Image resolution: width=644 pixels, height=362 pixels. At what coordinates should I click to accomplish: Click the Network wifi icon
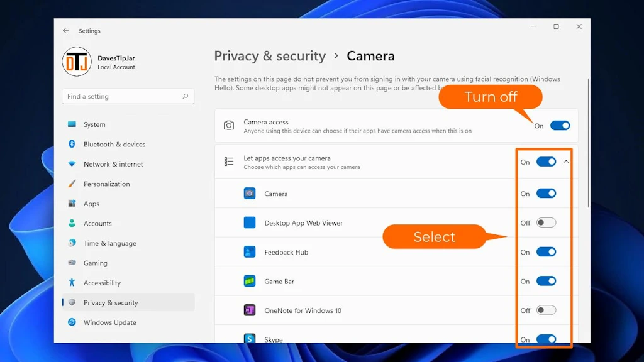[72, 164]
